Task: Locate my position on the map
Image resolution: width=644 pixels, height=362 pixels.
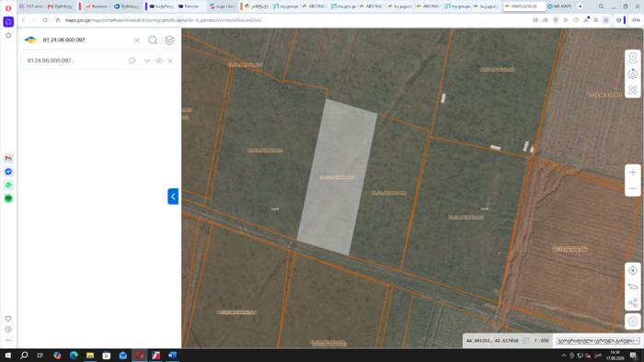Action: coord(633,270)
